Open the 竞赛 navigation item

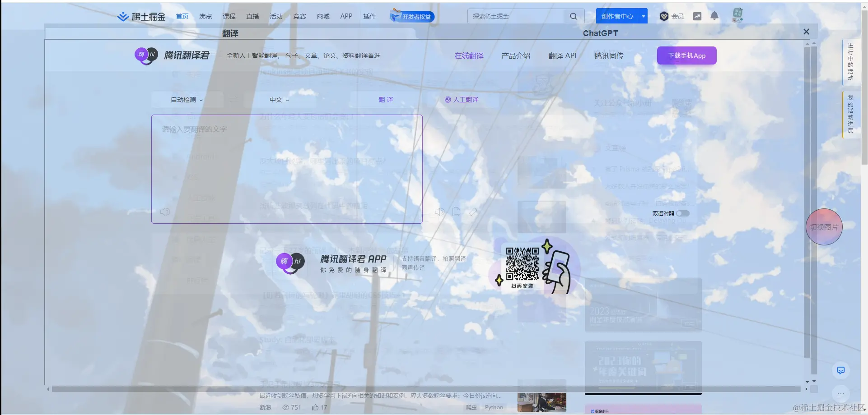pyautogui.click(x=299, y=16)
